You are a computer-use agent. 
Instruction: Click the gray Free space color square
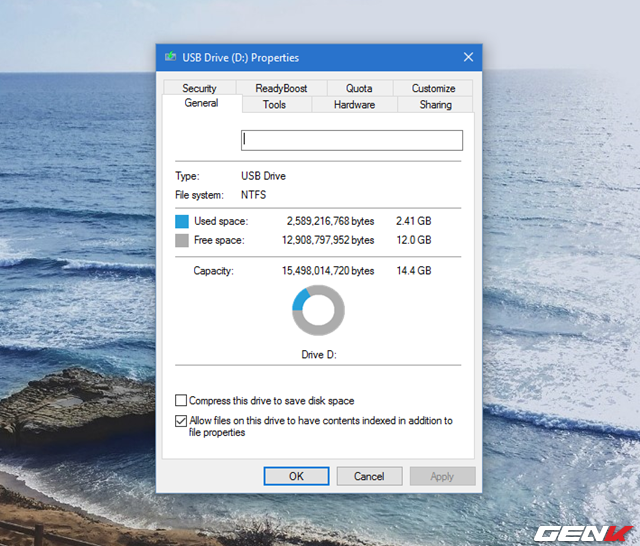tap(182, 241)
